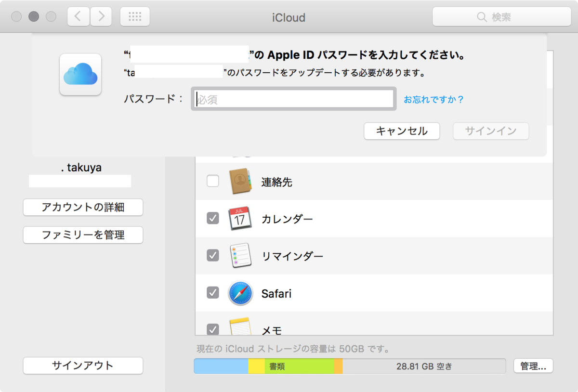This screenshot has height=392, width=578.
Task: Click the メモ label
Action: [271, 330]
